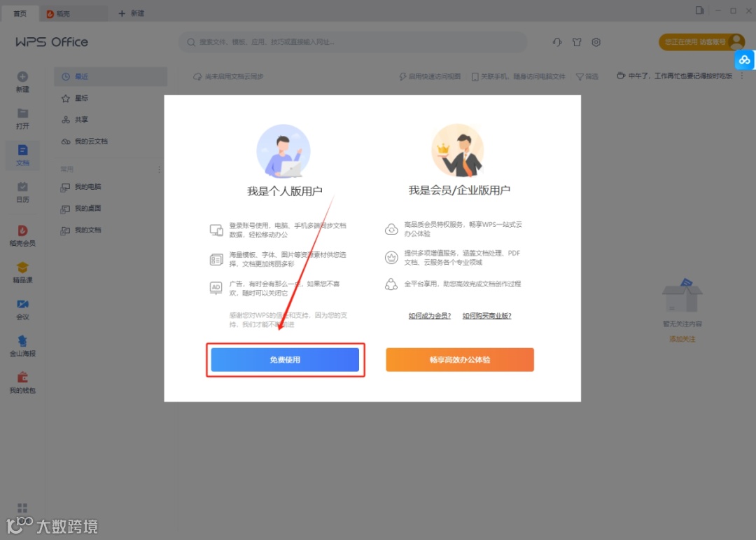Open 我的钱包 wallet icon
Viewport: 756px width, 540px height.
(22, 378)
